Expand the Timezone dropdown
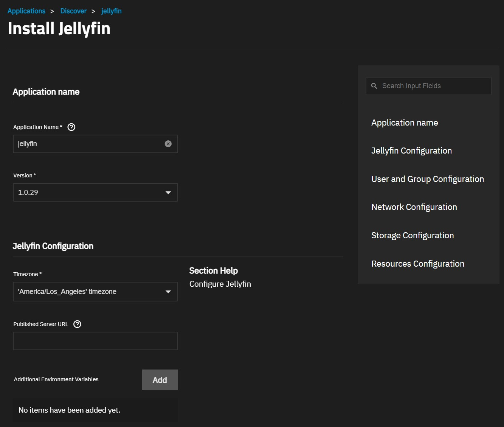Image resolution: width=504 pixels, height=427 pixels. point(95,292)
